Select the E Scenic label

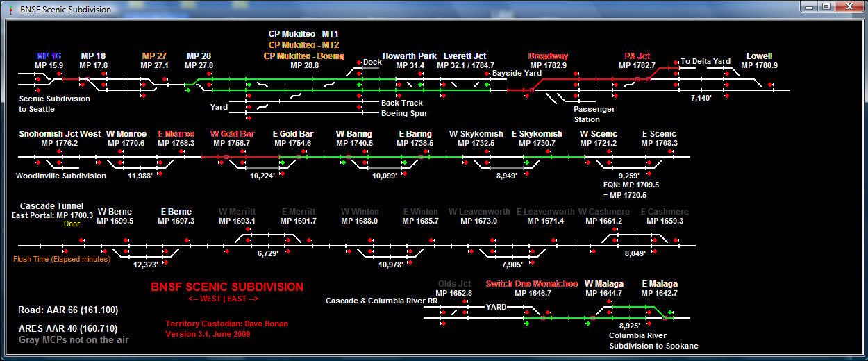click(x=659, y=134)
